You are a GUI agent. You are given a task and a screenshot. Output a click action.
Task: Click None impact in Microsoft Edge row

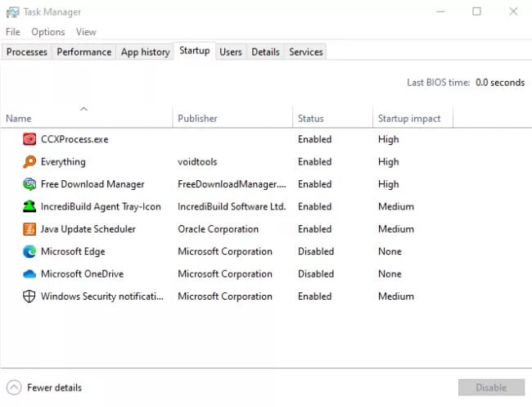[390, 251]
